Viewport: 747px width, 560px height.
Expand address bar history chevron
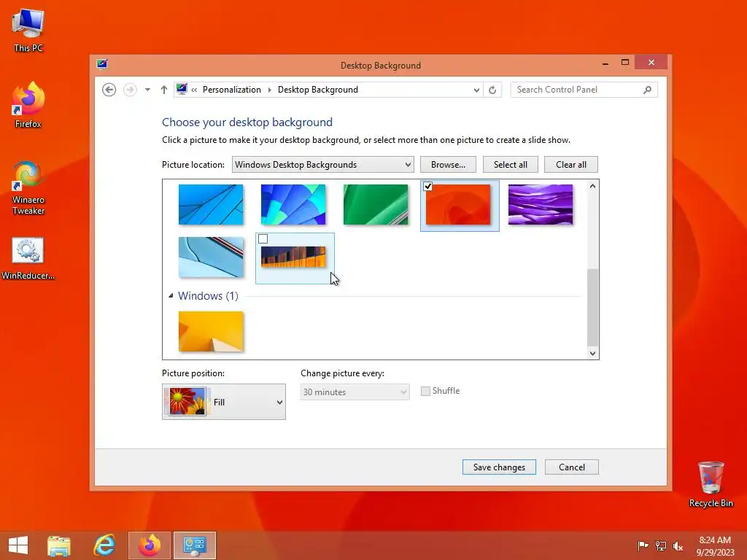(x=476, y=90)
